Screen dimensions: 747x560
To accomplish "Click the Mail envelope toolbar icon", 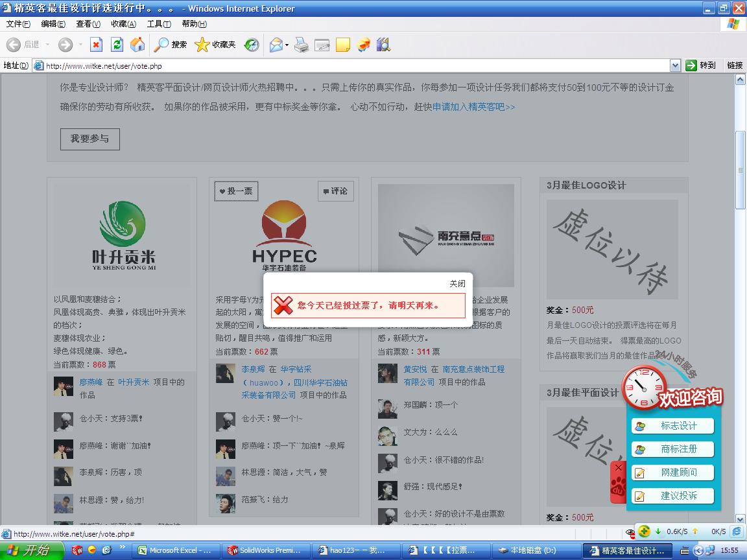I will pos(276,45).
